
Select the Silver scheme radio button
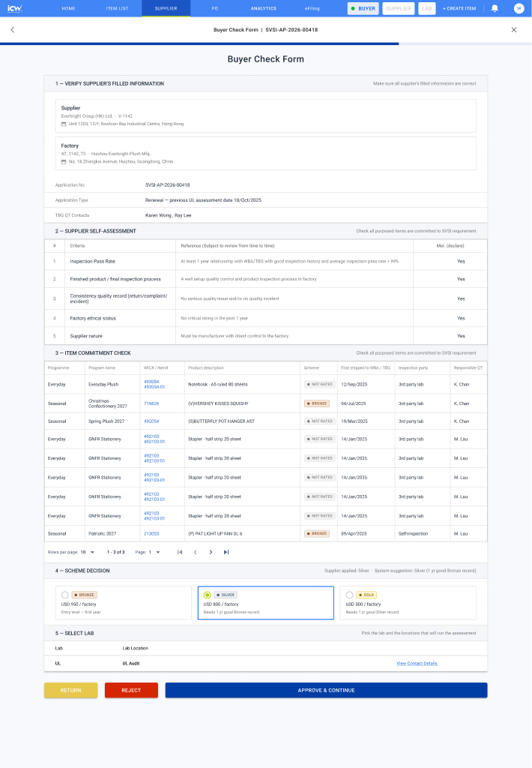207,595
